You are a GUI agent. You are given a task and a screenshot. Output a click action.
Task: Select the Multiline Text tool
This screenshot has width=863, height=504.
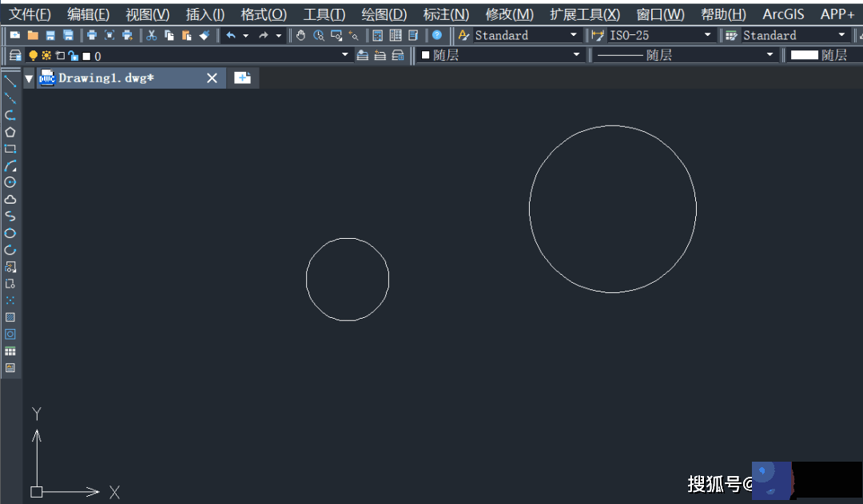[x=10, y=367]
